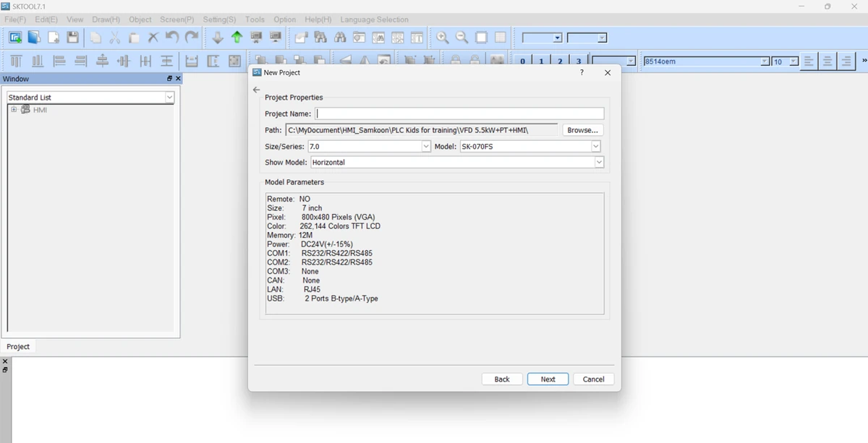
Task: Open the 8514oem font dropdown
Action: 765,61
